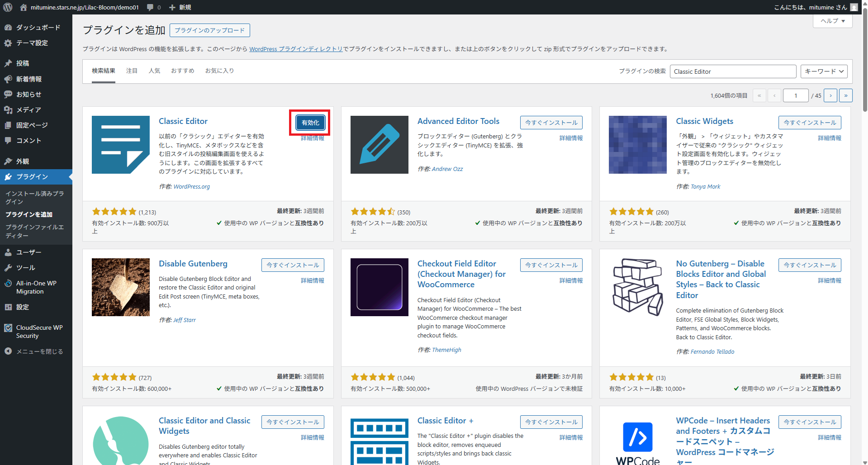Open the comments bubble icon in admin bar

(151, 7)
